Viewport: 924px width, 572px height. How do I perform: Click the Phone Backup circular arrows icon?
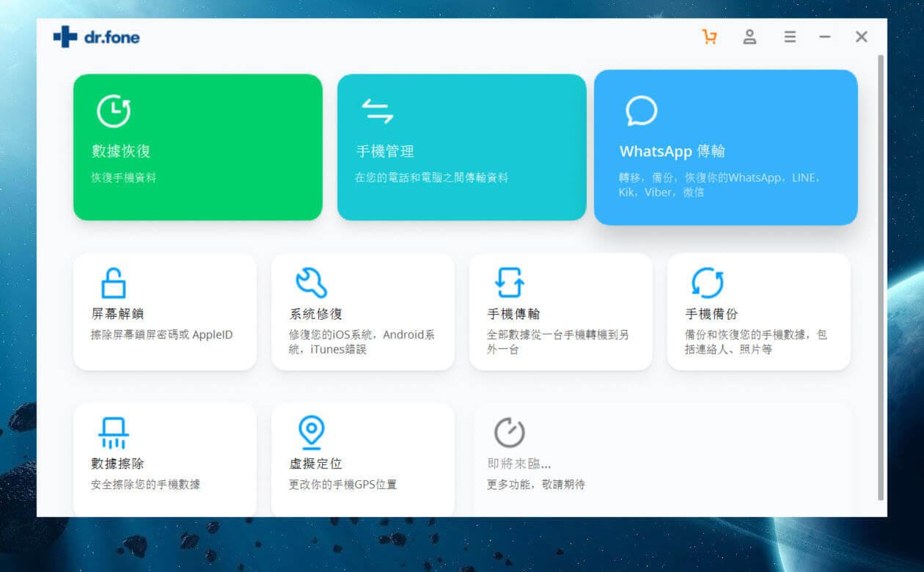708,282
